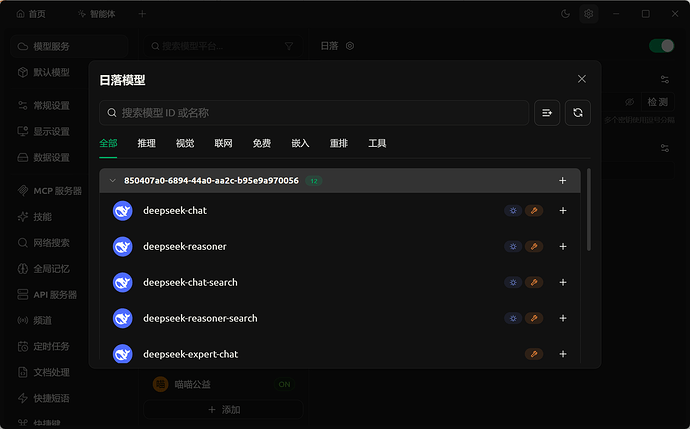Switch to the 视觉 tab
This screenshot has width=690, height=429.
[185, 143]
